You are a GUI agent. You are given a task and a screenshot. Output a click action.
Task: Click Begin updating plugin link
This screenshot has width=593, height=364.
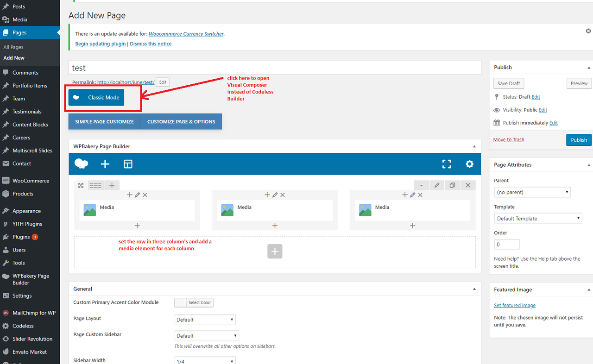101,44
